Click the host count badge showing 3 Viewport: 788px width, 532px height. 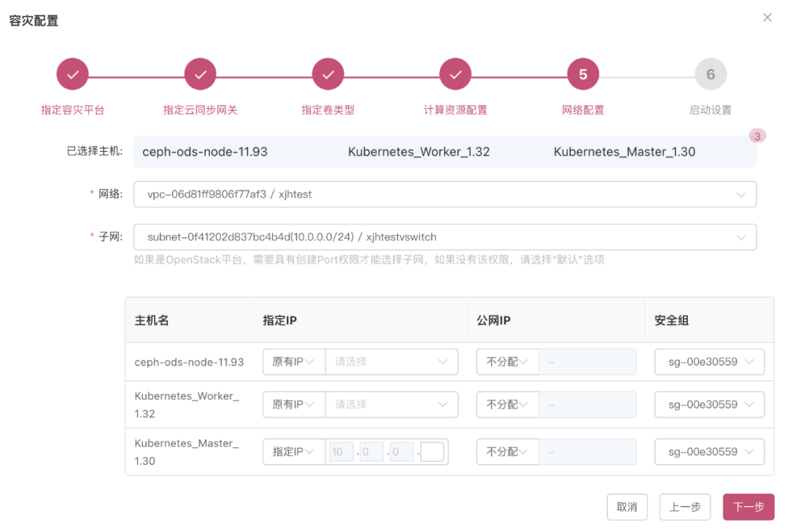pos(757,136)
